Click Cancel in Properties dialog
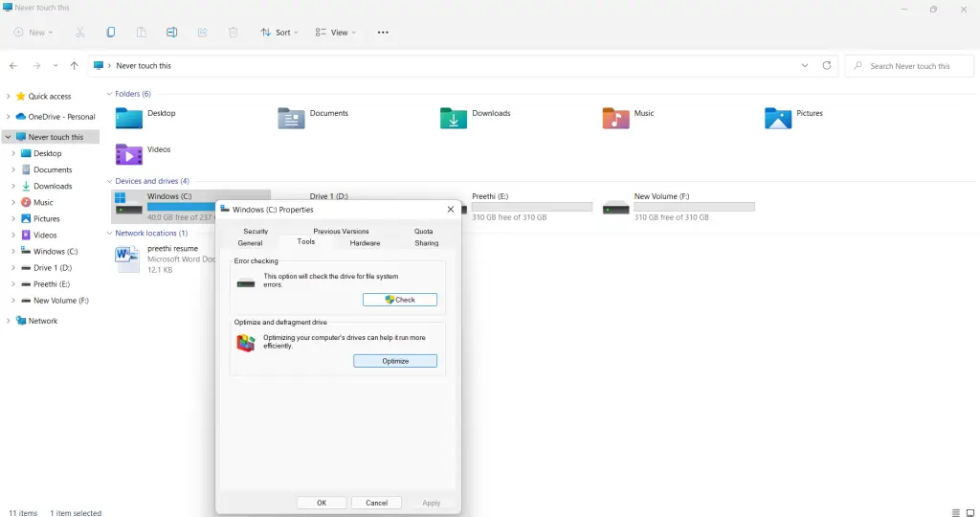This screenshot has height=517, width=980. (x=376, y=503)
